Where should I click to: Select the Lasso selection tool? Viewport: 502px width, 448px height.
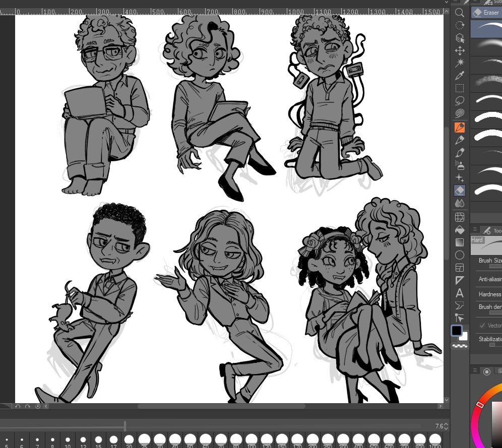tap(460, 101)
